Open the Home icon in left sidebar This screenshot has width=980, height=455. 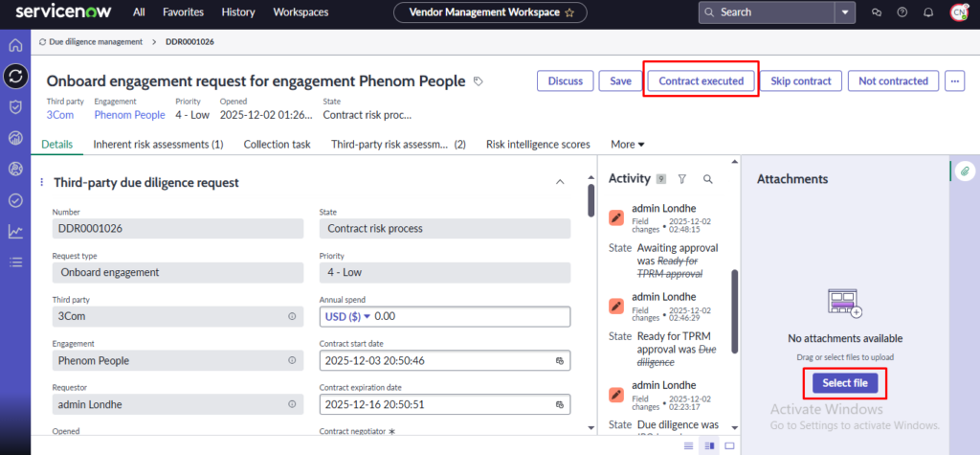[x=15, y=46]
